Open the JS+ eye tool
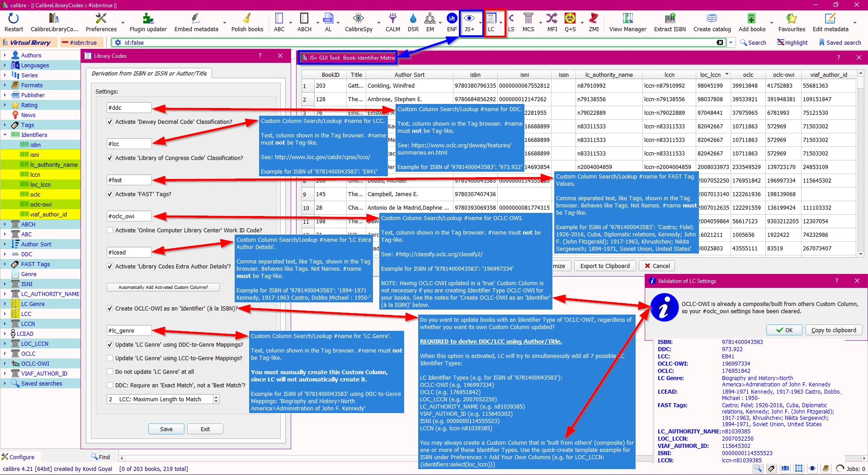The height and width of the screenshot is (475, 868). coord(469,19)
